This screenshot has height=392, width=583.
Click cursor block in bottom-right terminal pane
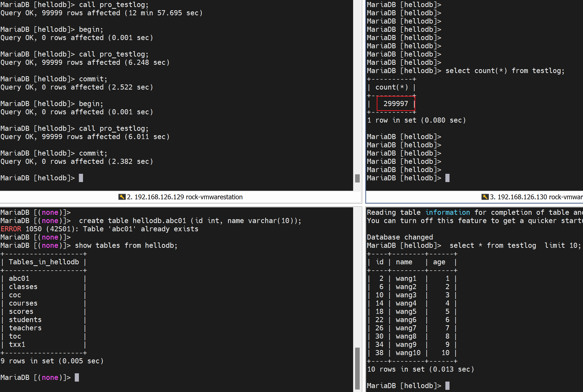pos(447,386)
